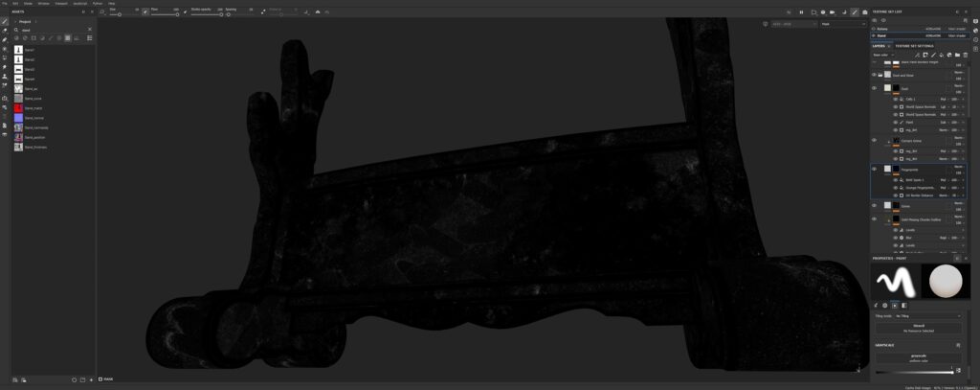This screenshot has height=390, width=980.
Task: Open the Window menu
Action: click(x=43, y=3)
